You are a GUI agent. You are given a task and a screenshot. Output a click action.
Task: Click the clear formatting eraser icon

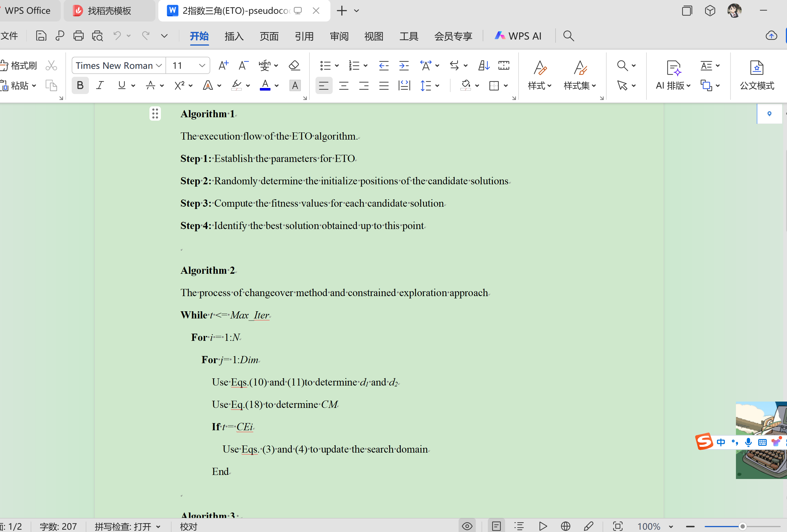[x=294, y=65]
